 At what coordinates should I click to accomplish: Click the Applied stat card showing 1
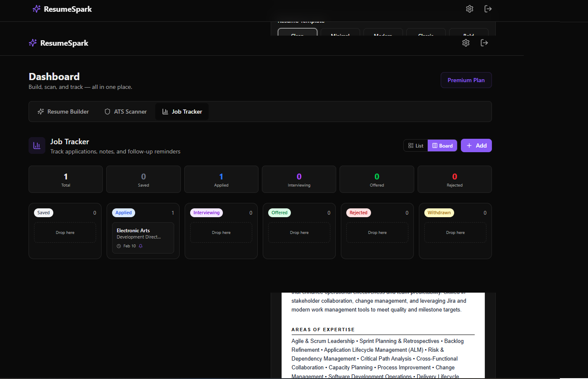221,179
